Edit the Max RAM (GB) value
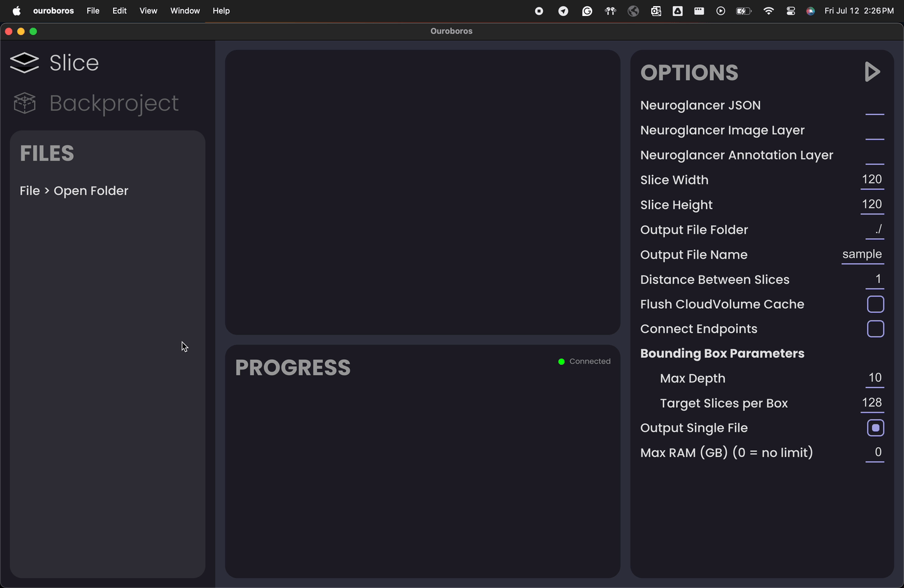904x588 pixels. click(875, 453)
